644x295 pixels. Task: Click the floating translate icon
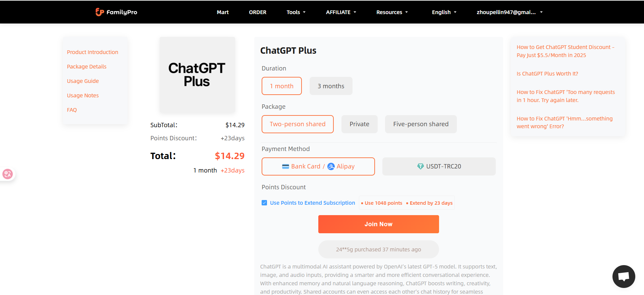pyautogui.click(x=7, y=174)
